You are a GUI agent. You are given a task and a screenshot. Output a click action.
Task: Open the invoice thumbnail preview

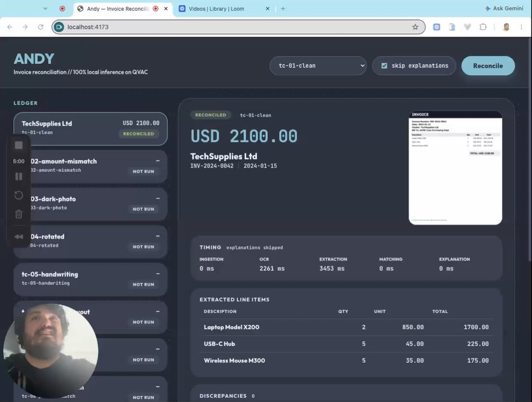(x=456, y=167)
